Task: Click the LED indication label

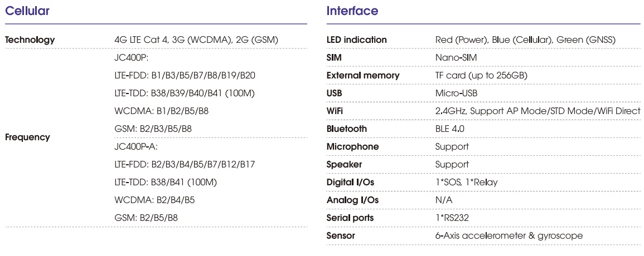Action: pos(356,40)
